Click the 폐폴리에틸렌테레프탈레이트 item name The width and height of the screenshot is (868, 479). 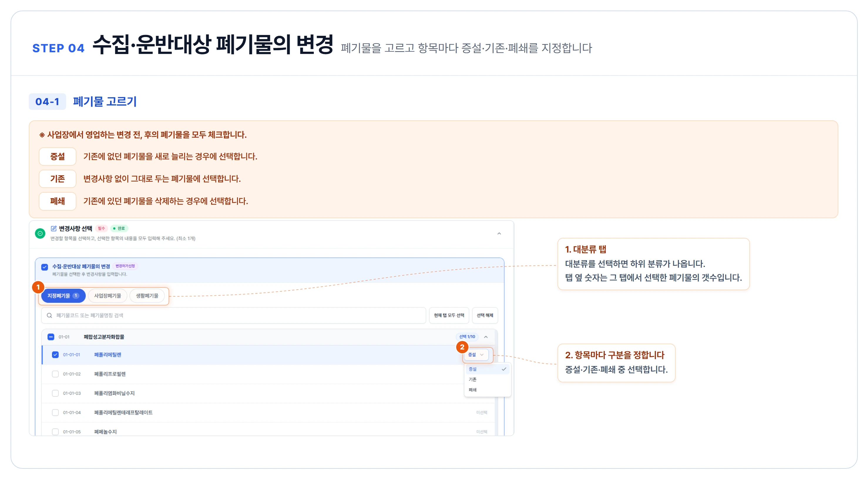[x=123, y=412]
